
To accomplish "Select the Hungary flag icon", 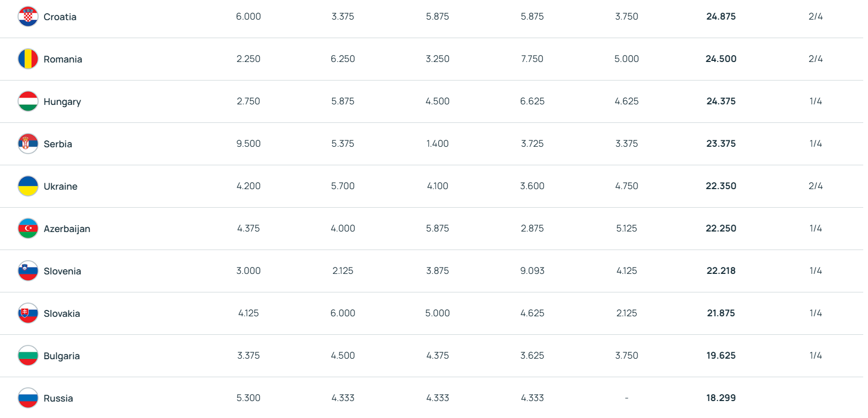I will click(28, 101).
